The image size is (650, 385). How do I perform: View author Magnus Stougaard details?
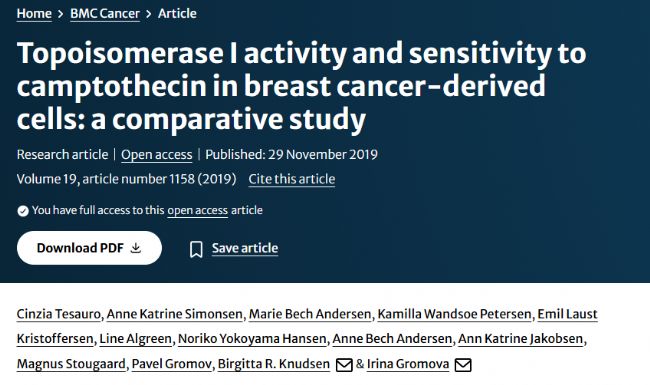click(71, 363)
